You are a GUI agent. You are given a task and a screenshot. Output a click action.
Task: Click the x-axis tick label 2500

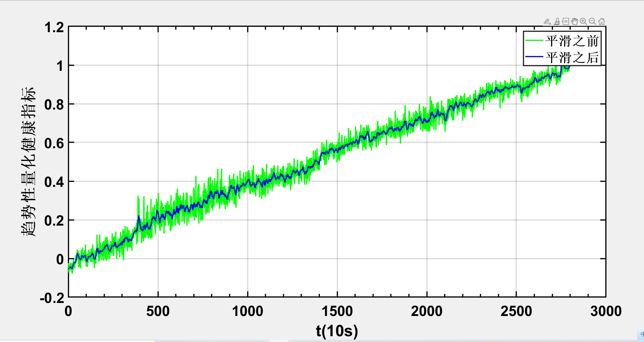516,311
